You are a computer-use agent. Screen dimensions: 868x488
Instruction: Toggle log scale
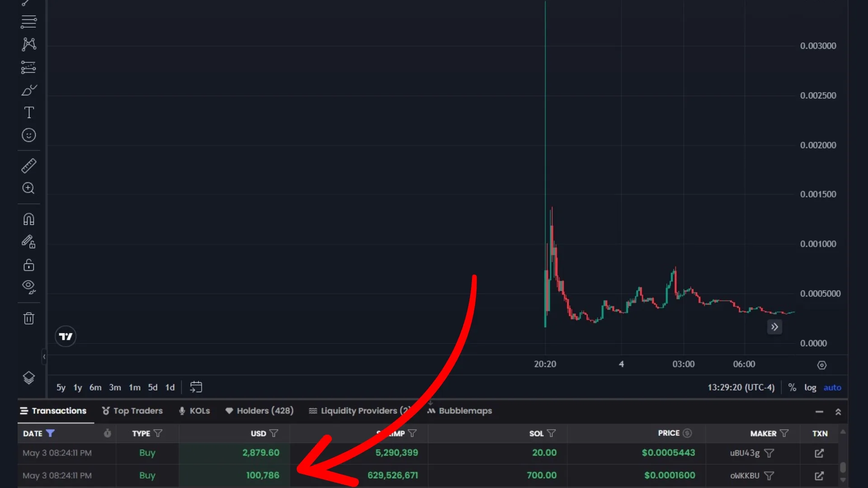tap(810, 388)
